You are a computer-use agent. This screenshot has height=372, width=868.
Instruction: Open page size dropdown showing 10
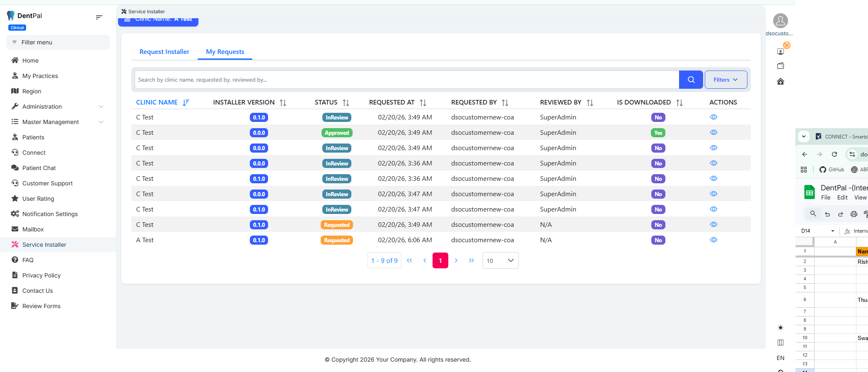[x=500, y=260]
